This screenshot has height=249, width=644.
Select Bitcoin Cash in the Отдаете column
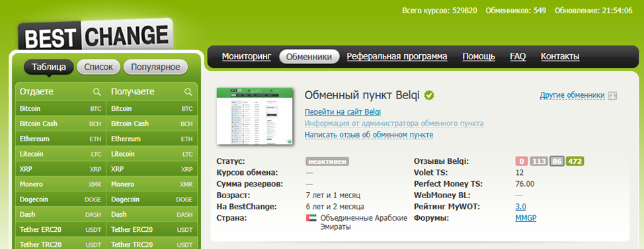(x=61, y=124)
